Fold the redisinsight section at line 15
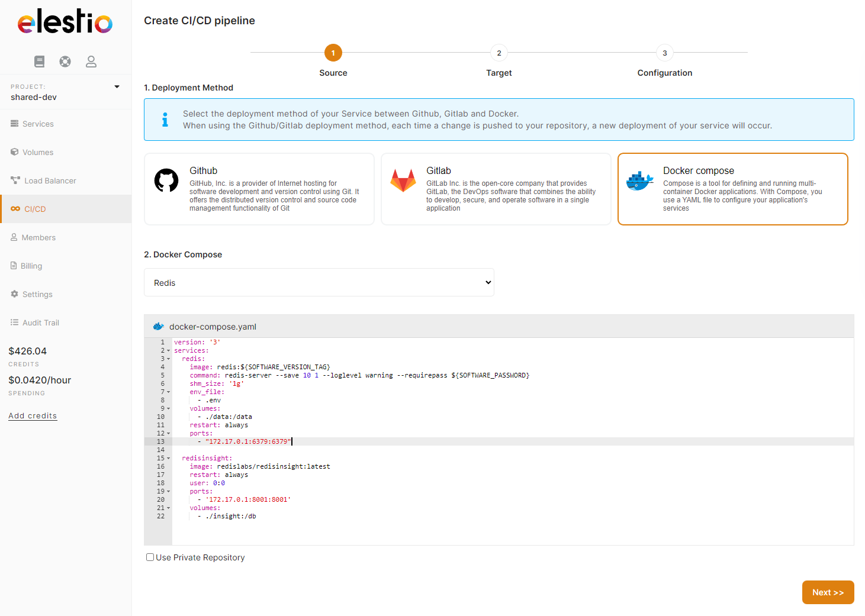This screenshot has width=865, height=616. point(168,459)
